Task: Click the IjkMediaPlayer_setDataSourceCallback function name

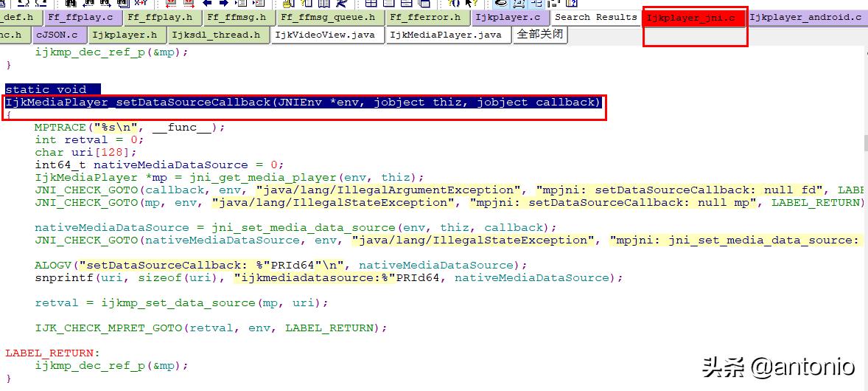Action: [x=137, y=103]
